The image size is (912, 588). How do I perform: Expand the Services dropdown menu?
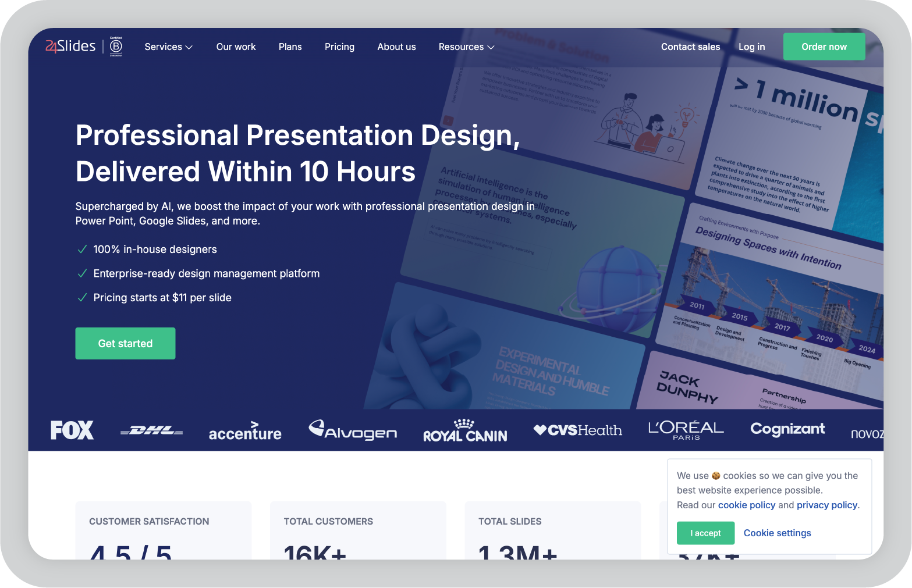(169, 47)
